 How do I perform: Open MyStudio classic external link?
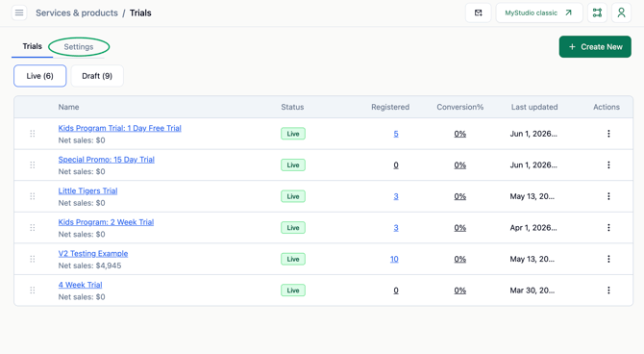point(539,13)
